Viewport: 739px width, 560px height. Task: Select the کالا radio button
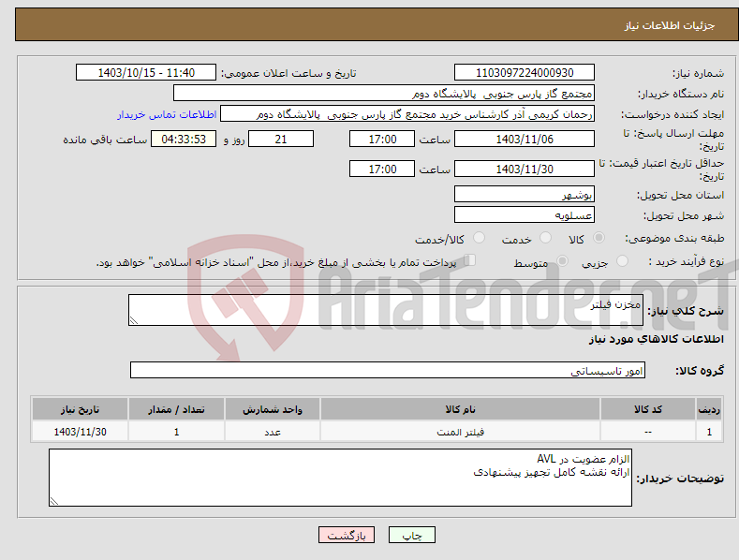click(599, 238)
